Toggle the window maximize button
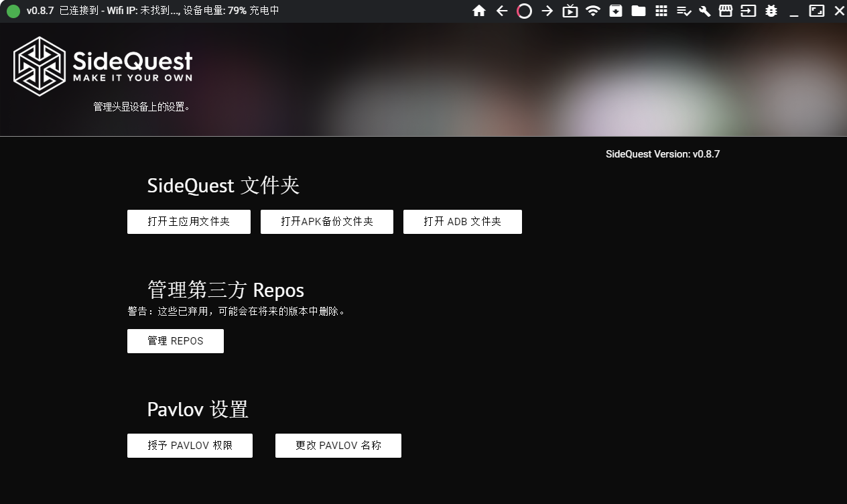 pos(817,11)
